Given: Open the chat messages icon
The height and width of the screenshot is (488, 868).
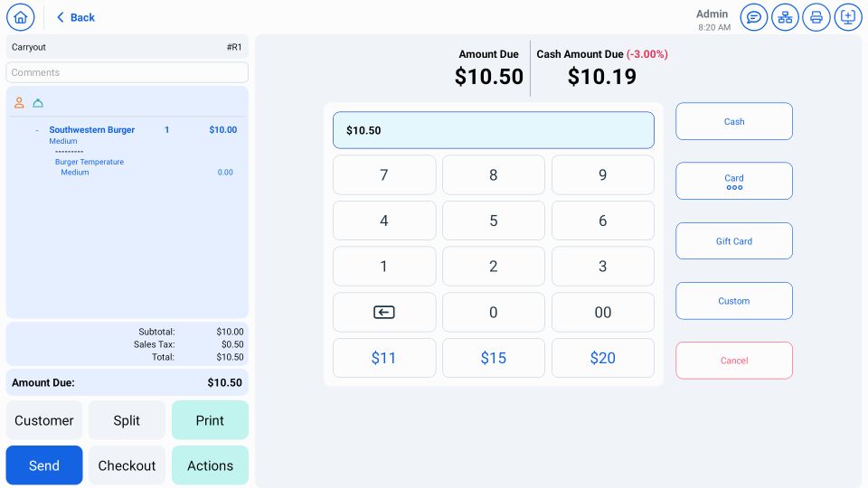Looking at the screenshot, I should click(754, 17).
